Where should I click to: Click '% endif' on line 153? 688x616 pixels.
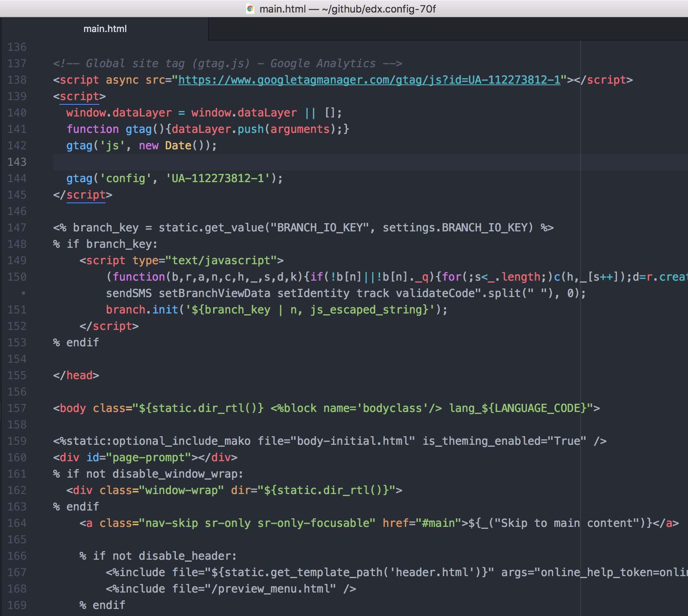(76, 342)
